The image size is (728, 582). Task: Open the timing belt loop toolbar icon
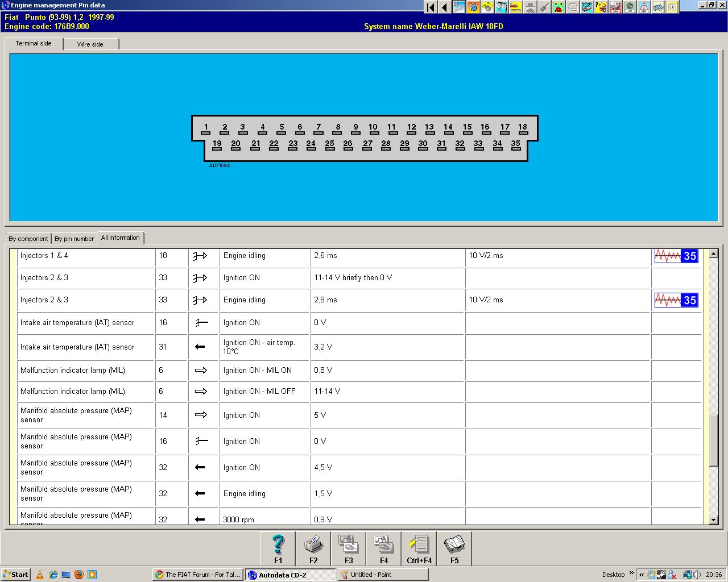click(573, 7)
